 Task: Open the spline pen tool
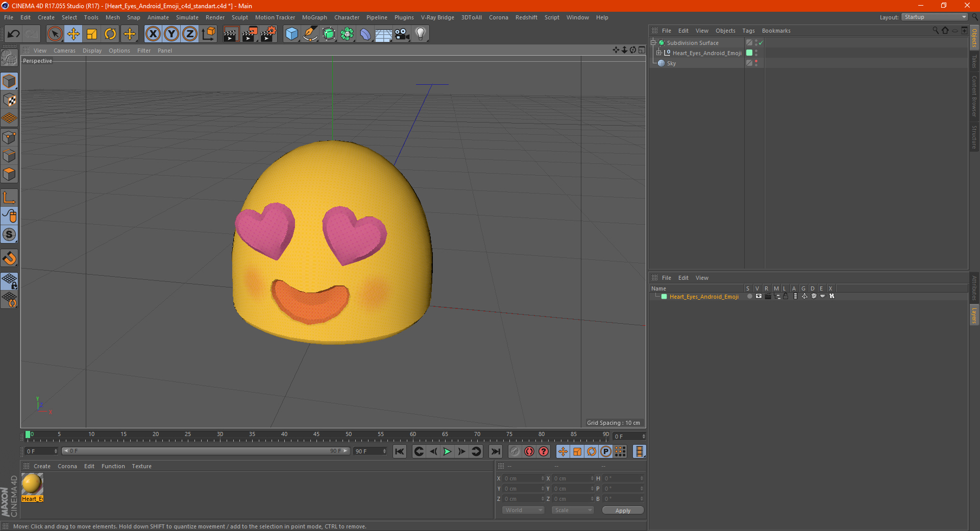310,34
